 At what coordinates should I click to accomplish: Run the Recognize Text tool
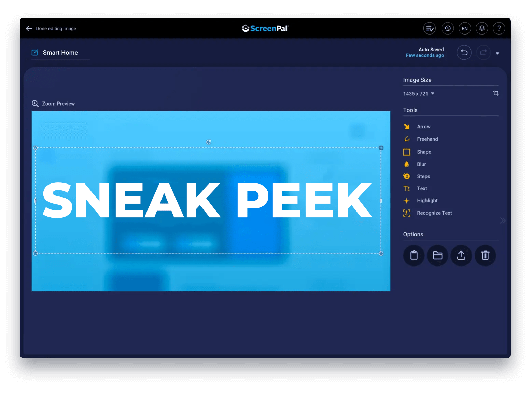(x=434, y=213)
